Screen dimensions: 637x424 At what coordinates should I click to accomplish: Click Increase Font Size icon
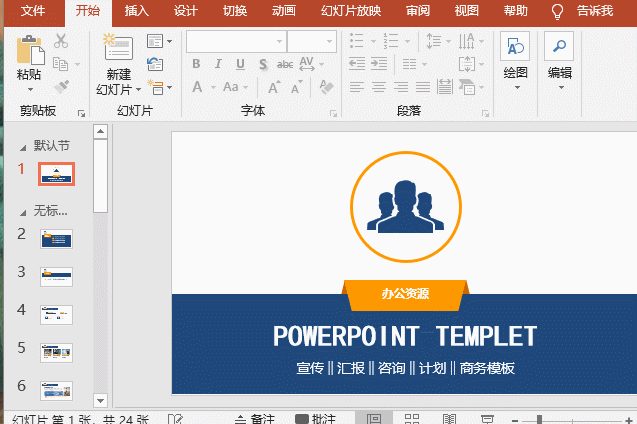(274, 87)
